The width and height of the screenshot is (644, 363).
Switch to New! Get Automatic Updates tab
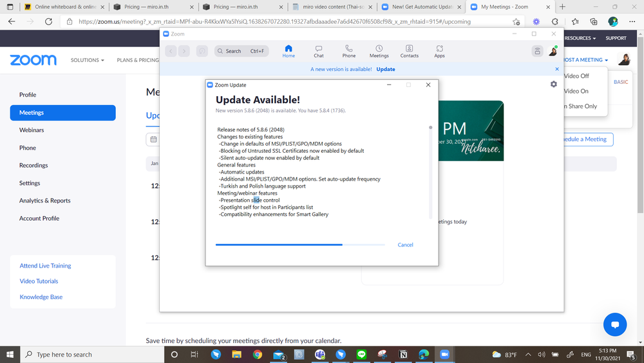422,7
